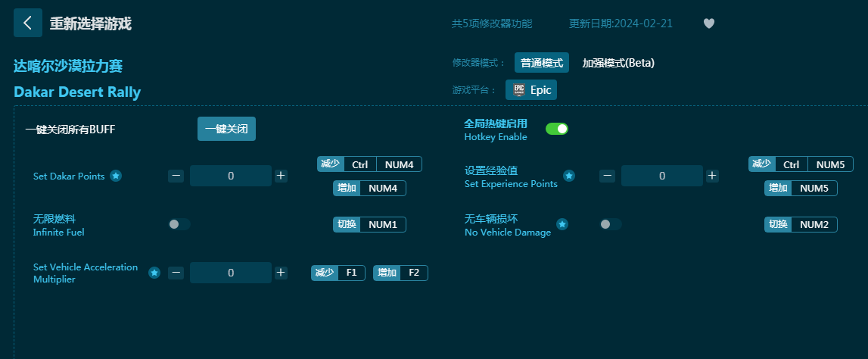The width and height of the screenshot is (868, 359).
Task: Click NUM4 key in Dakar Points 减少 hotkey
Action: (399, 164)
